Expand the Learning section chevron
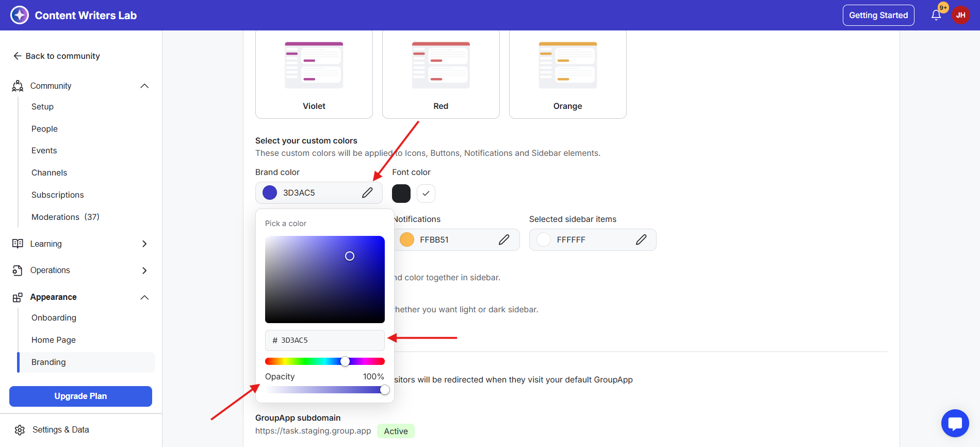This screenshot has width=980, height=447. point(144,244)
